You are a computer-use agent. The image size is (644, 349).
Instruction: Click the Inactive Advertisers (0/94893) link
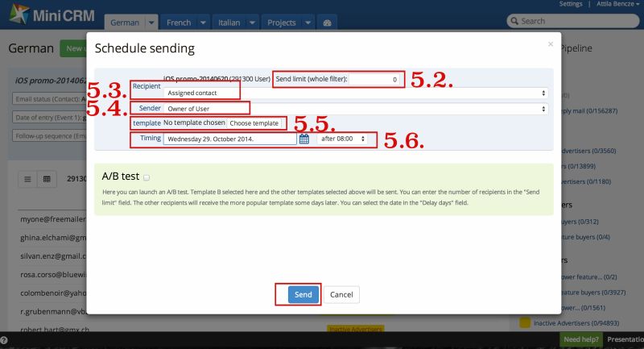(576, 323)
